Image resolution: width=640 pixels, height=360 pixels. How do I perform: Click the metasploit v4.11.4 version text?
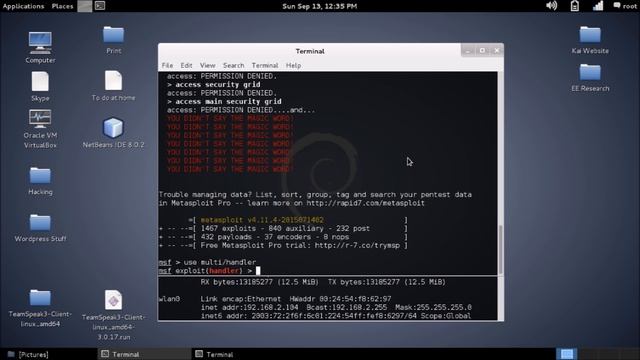click(262, 220)
